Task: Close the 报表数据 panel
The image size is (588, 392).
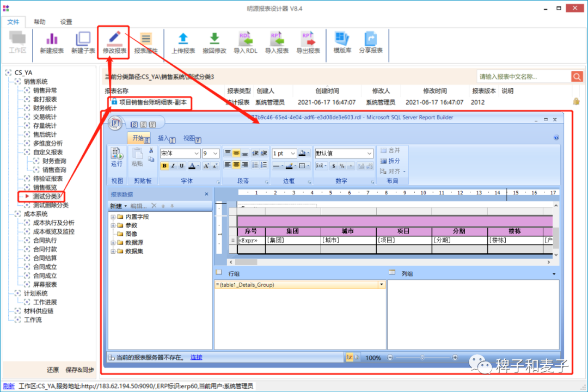Action: (207, 194)
